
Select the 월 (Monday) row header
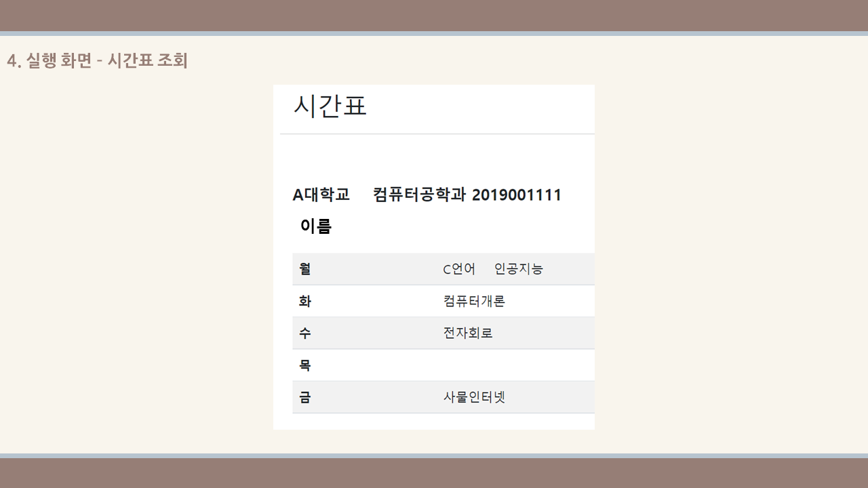point(304,268)
